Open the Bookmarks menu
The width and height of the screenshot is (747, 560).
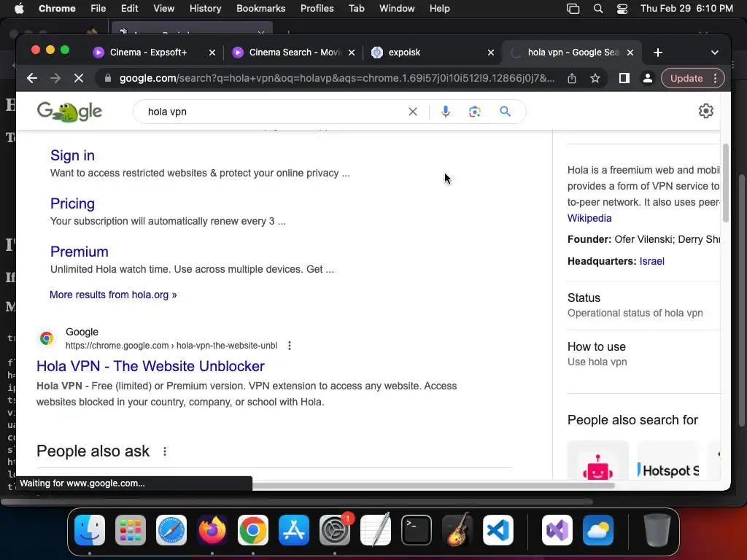pos(260,8)
